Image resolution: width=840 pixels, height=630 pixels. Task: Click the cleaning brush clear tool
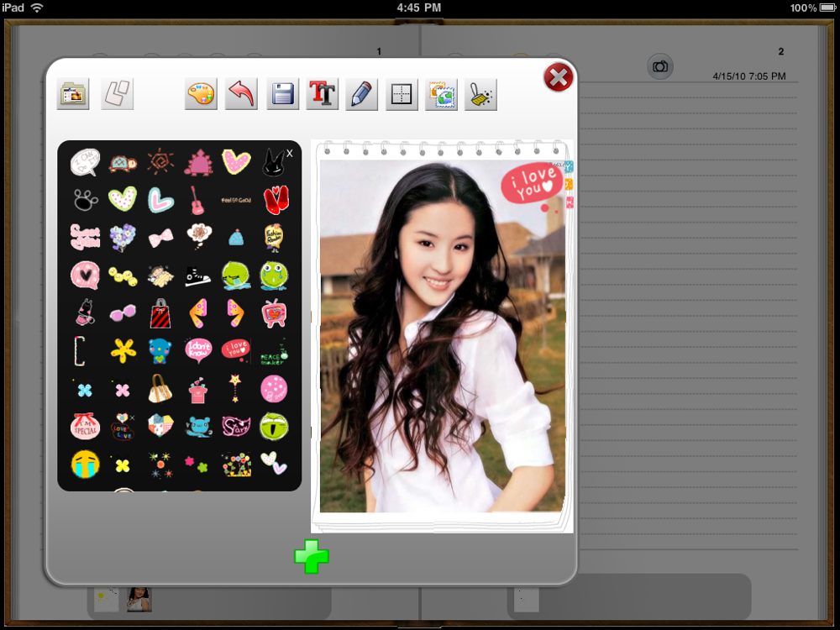point(480,94)
